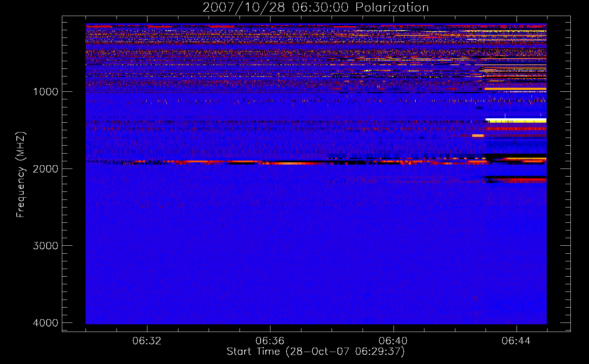Click the '06:32' time tick label
This screenshot has height=364, width=589.
click(147, 341)
